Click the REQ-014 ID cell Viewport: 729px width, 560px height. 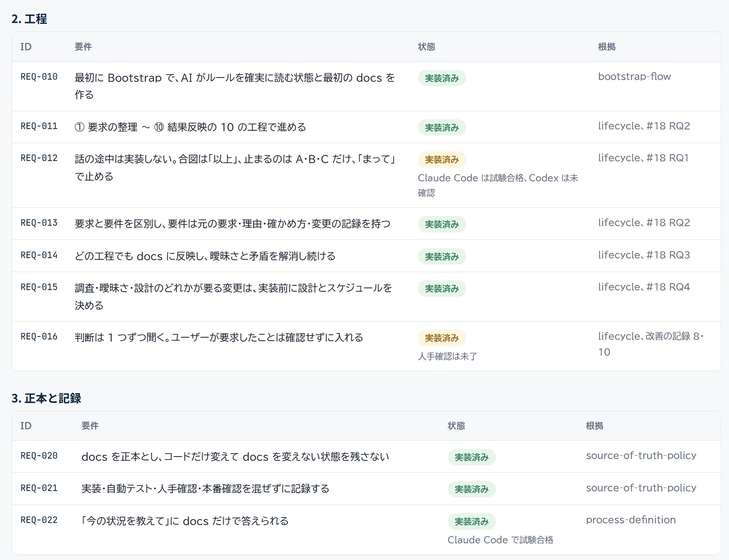tap(39, 255)
